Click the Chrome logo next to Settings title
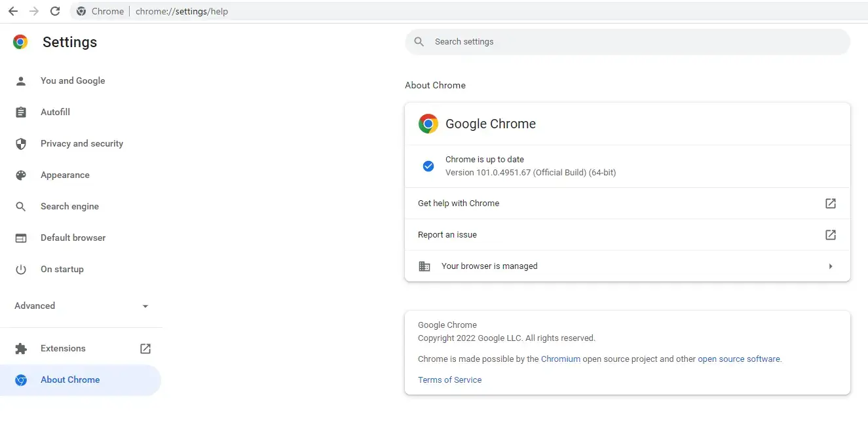Screen dimensions: 868x426 coord(20,42)
